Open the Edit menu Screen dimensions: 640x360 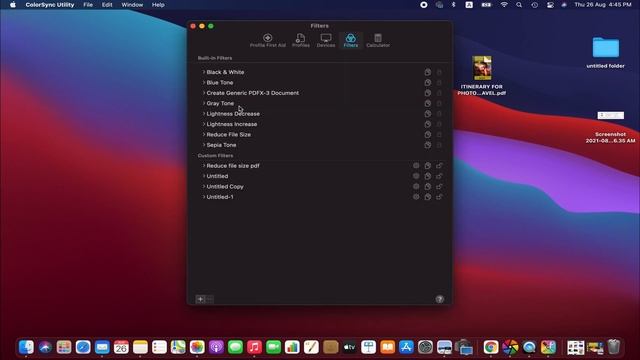click(x=107, y=5)
